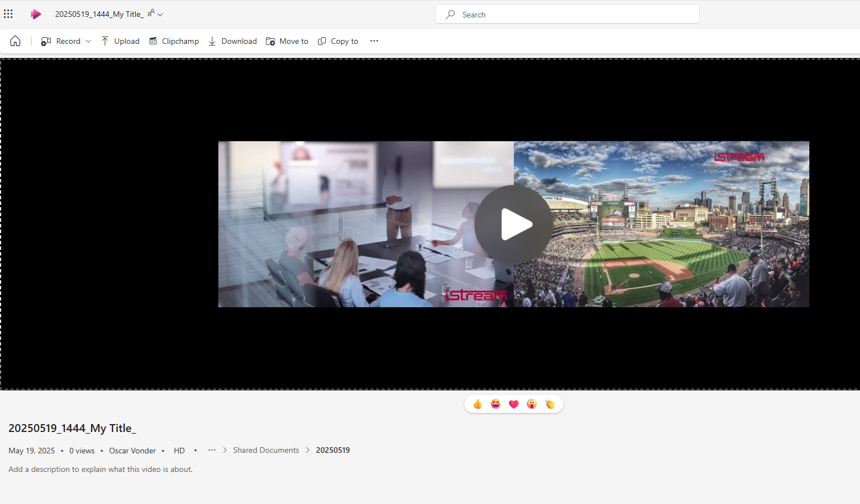Open Shared Documents breadcrumb link

tap(266, 450)
